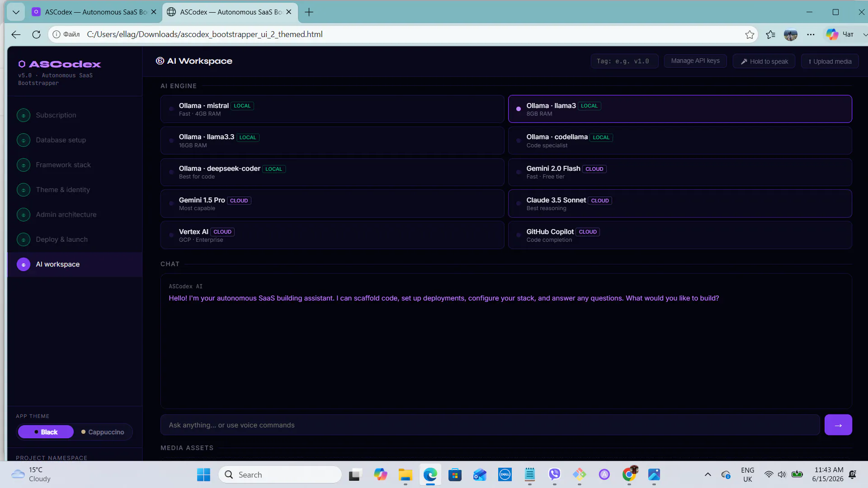Open Viber from the taskbar
Viewport: 868px width, 488px height.
tap(555, 474)
